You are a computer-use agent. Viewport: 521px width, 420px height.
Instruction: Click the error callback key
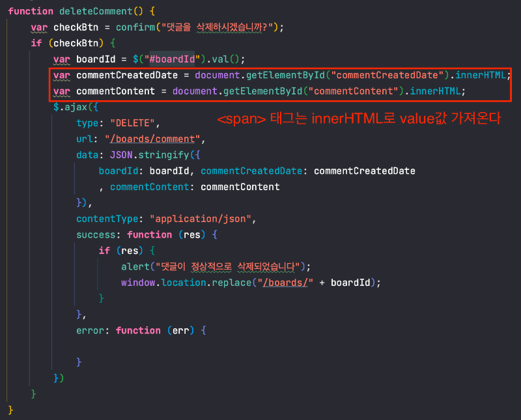(x=90, y=330)
